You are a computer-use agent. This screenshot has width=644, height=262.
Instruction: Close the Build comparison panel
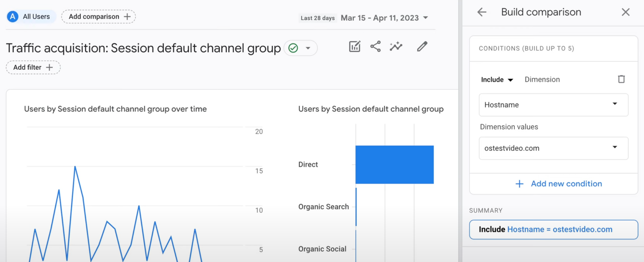click(x=625, y=12)
